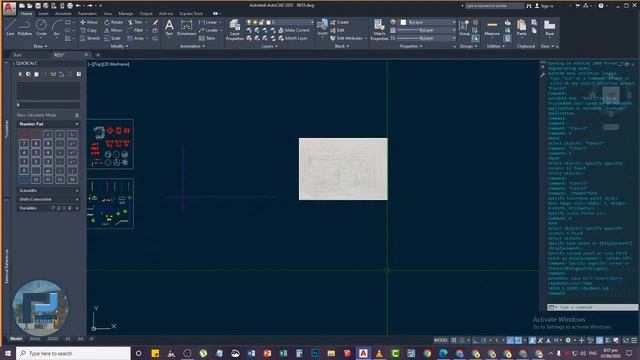Switch to the Manage ribbon tab
The width and height of the screenshot is (640, 360).
126,13
